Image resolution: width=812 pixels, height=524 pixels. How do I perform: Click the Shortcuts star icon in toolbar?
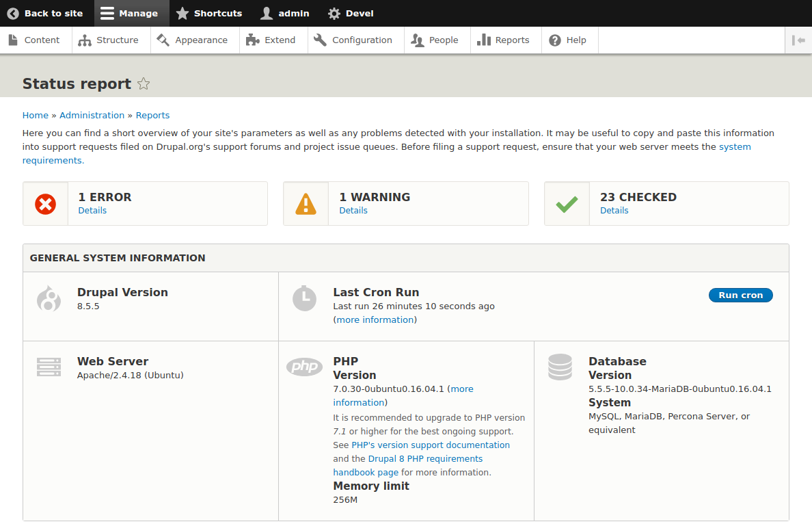182,14
